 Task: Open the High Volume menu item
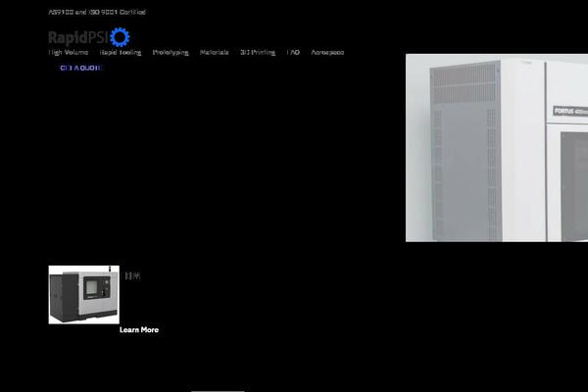(x=69, y=53)
